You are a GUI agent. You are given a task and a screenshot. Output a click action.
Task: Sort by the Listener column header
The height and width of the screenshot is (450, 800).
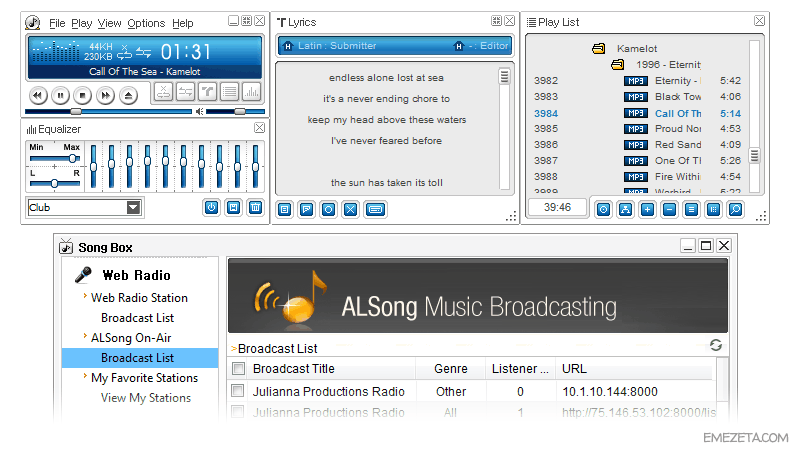tap(520, 368)
